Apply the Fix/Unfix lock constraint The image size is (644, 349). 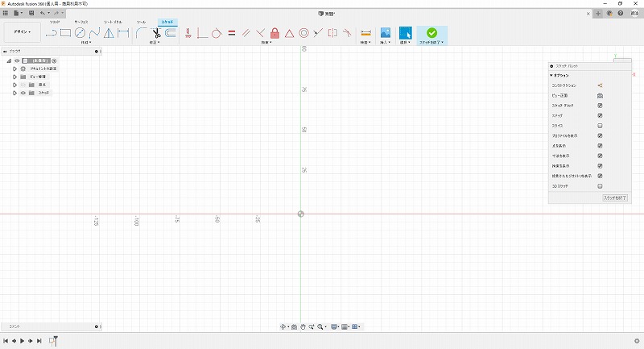pyautogui.click(x=275, y=33)
